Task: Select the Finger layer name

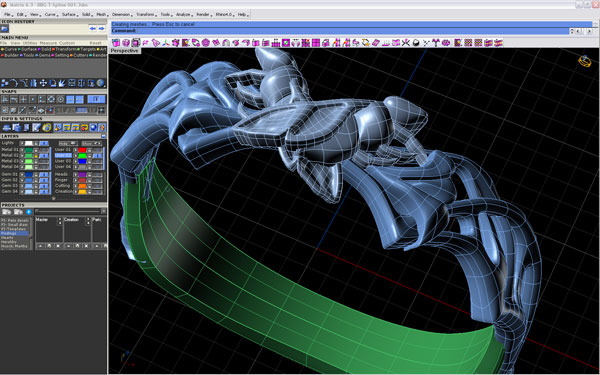Action: pos(61,180)
